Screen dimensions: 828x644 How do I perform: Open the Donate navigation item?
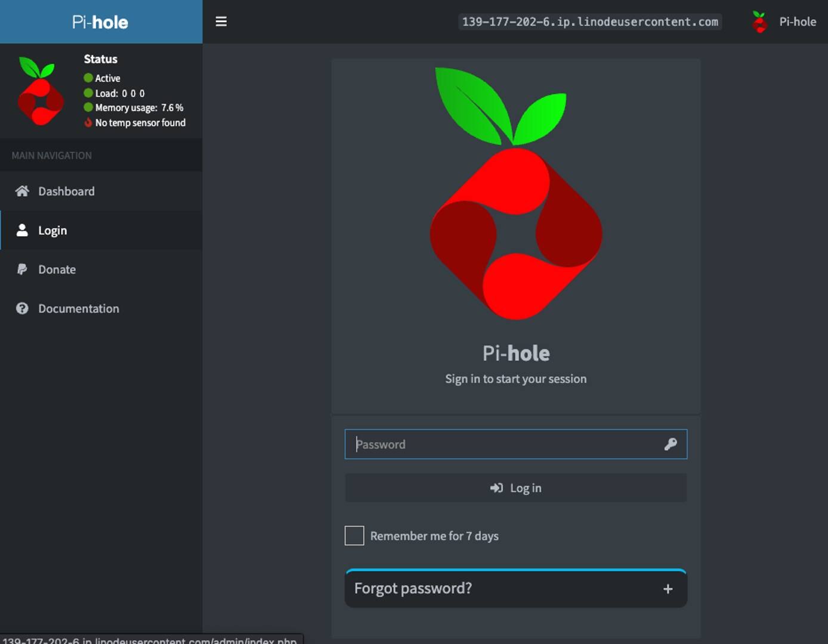(x=57, y=270)
